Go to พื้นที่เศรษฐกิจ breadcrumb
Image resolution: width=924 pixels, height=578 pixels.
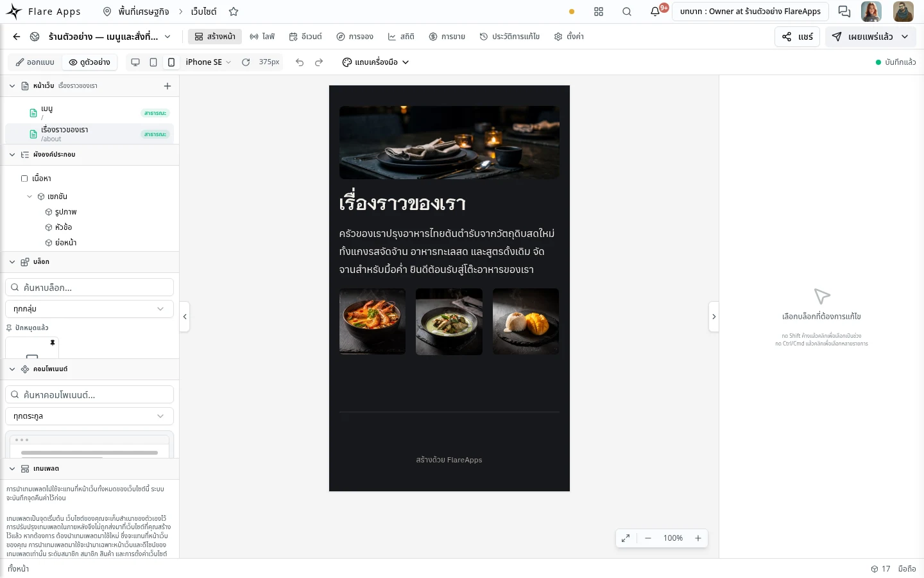point(136,12)
